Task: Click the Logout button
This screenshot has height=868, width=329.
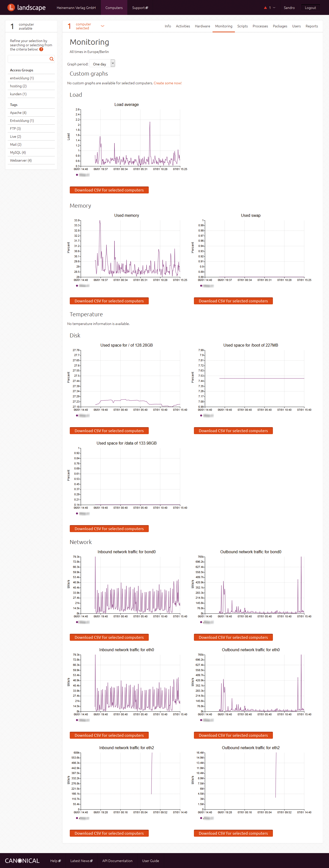Action: tap(310, 8)
